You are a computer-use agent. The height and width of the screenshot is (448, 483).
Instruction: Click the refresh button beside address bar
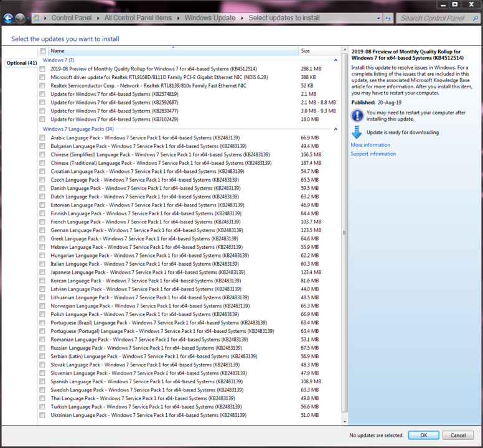[x=388, y=18]
